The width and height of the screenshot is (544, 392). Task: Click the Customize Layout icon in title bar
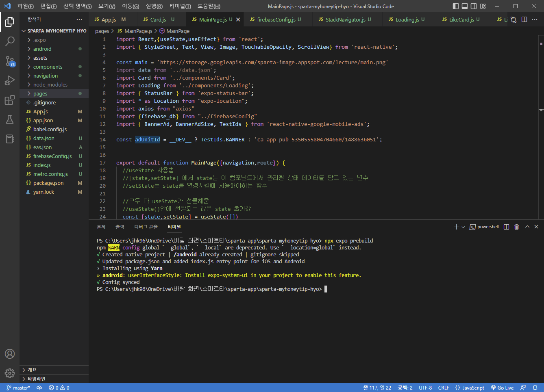[x=483, y=6]
